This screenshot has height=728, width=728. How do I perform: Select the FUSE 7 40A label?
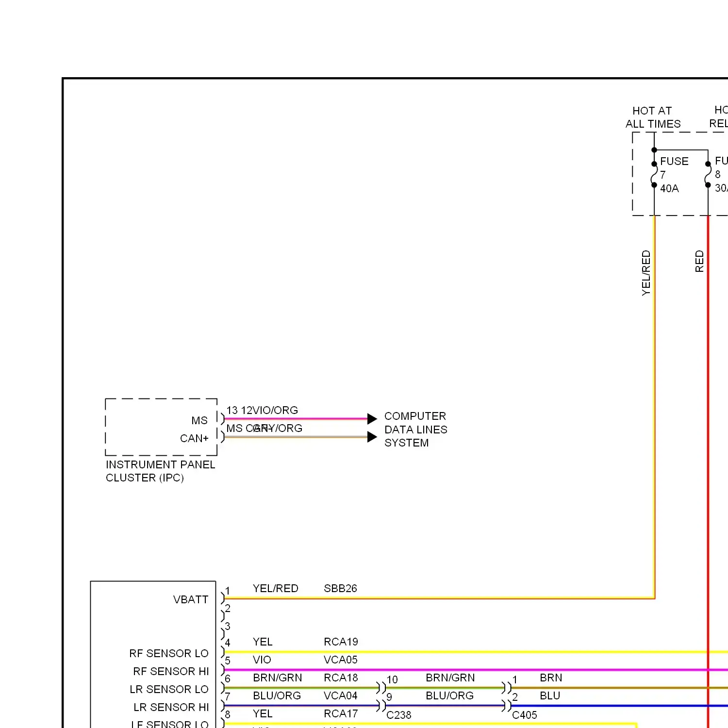[x=674, y=175]
